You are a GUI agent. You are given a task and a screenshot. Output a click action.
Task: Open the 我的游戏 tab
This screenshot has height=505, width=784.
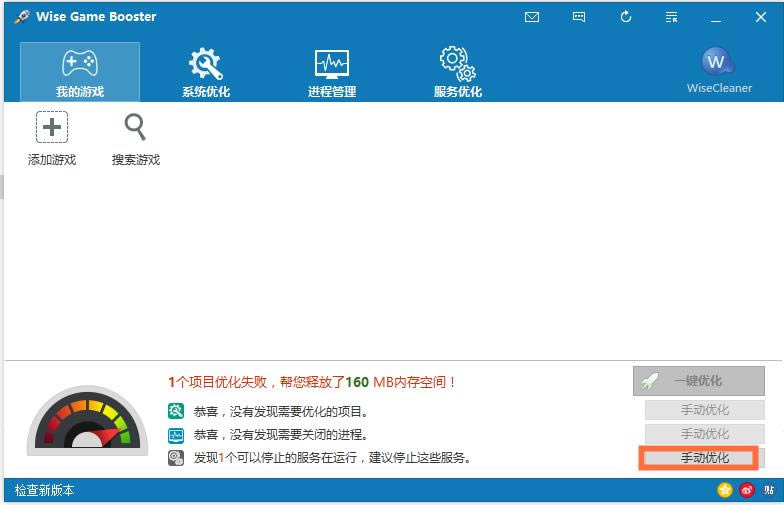80,72
